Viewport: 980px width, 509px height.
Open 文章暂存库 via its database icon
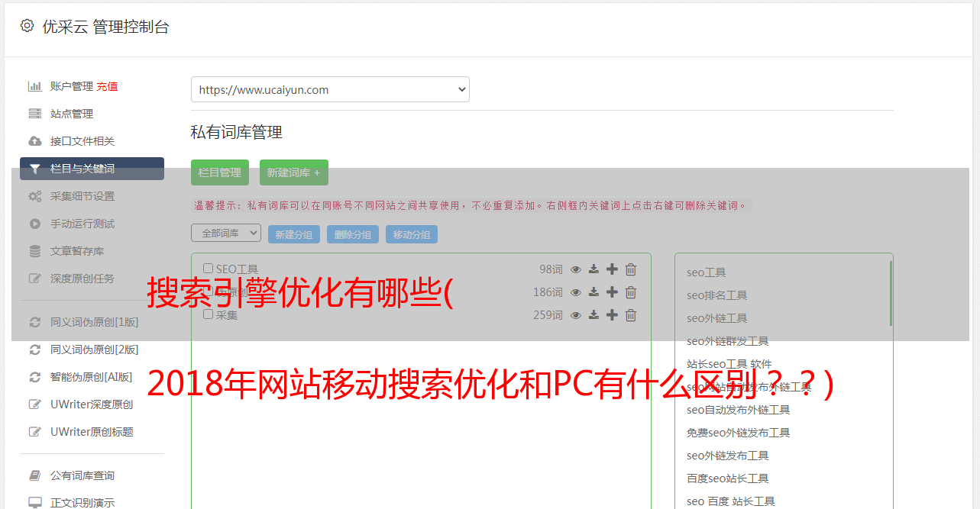[35, 251]
